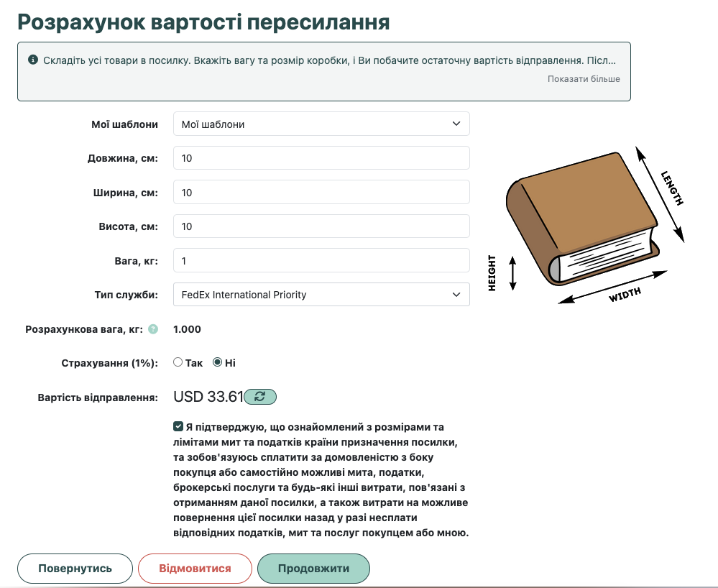Click the Тип служби label
Viewport: 718px width, 588px height.
click(126, 295)
